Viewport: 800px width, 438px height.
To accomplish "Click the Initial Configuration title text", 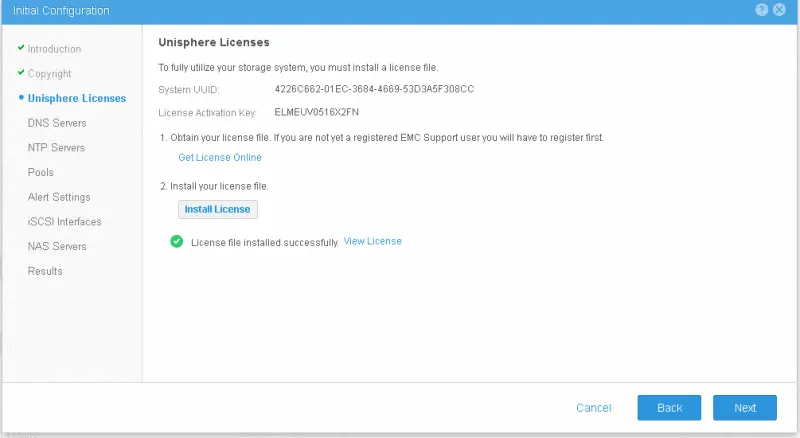I will 61,11.
